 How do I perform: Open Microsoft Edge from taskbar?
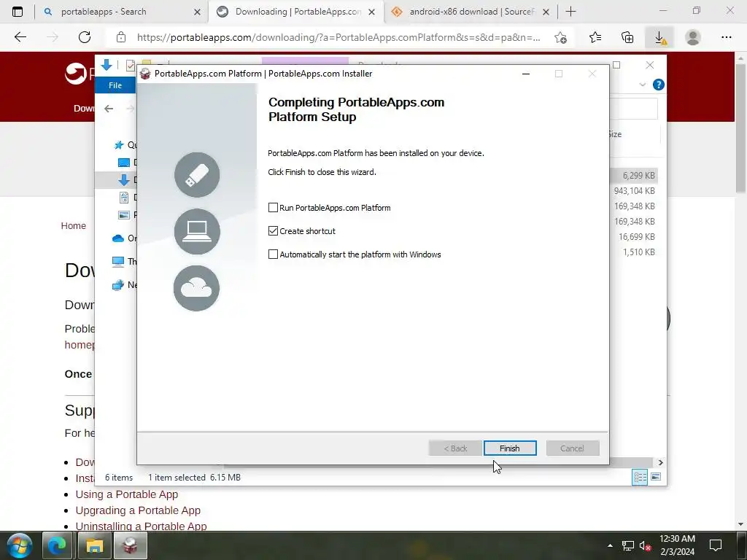pyautogui.click(x=57, y=545)
